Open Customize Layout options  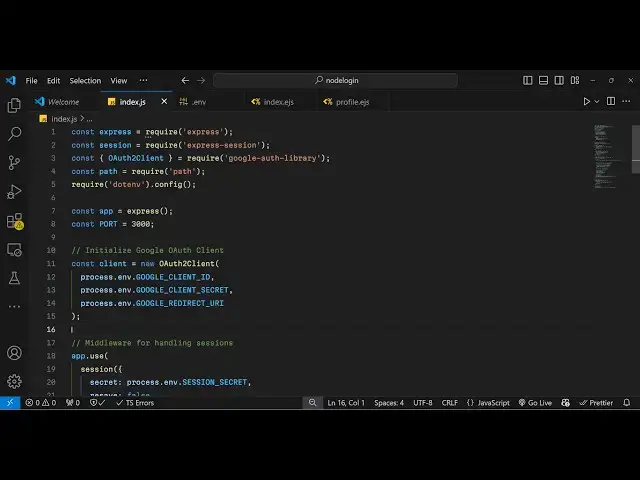(x=575, y=80)
